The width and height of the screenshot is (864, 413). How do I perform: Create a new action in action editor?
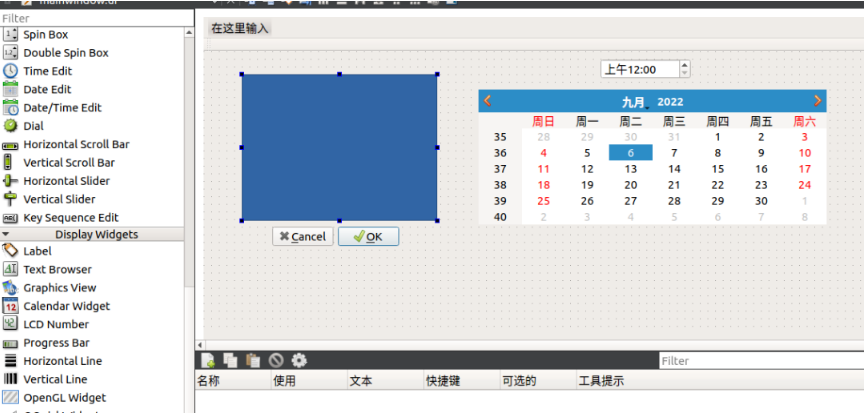tap(208, 361)
